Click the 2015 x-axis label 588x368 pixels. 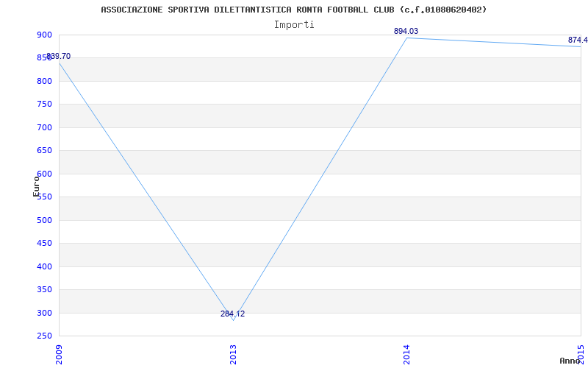581,354
